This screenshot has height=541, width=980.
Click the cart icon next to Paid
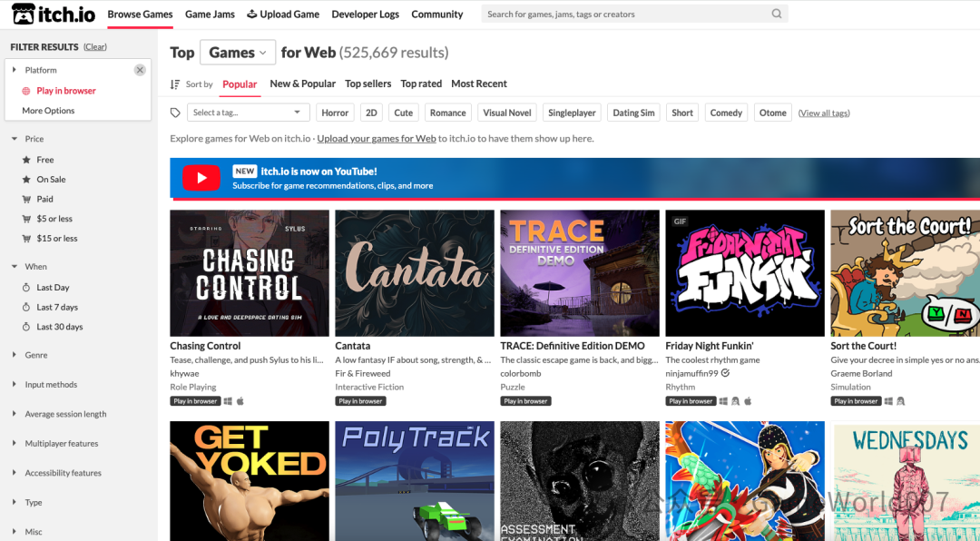[26, 199]
